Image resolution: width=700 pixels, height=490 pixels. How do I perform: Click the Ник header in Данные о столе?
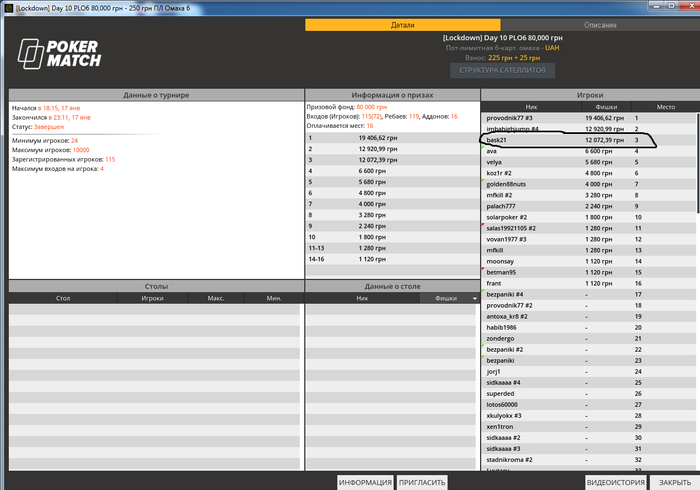(362, 298)
